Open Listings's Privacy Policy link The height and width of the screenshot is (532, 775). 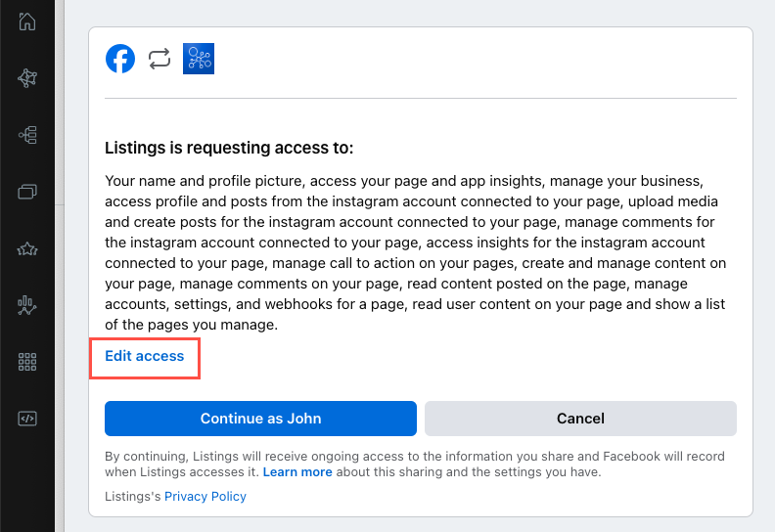click(x=205, y=497)
